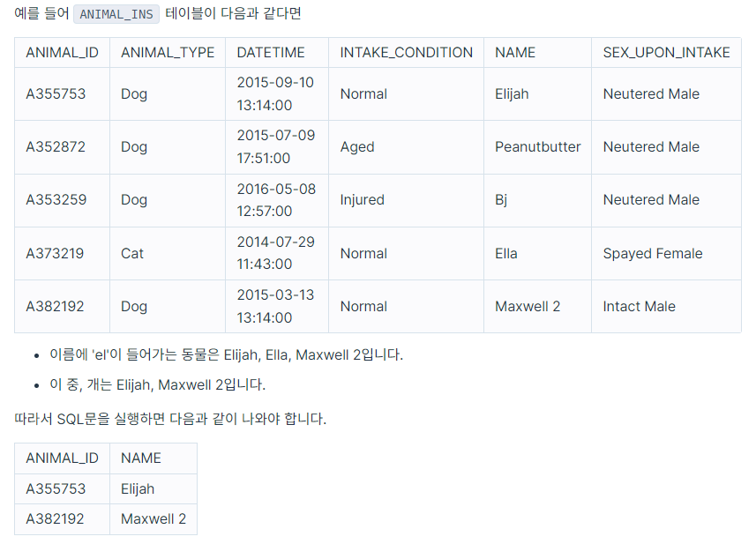This screenshot has width=756, height=544.
Task: Click the DATETIME column header
Action: (277, 53)
